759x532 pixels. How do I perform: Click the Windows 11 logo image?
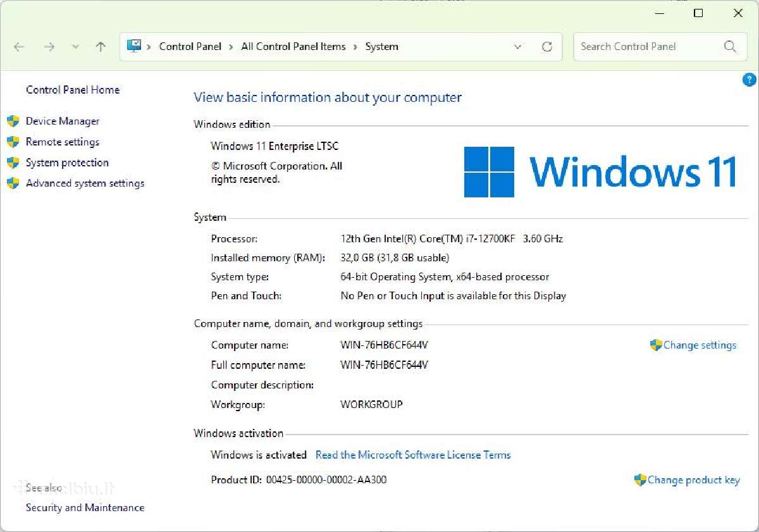pos(601,171)
